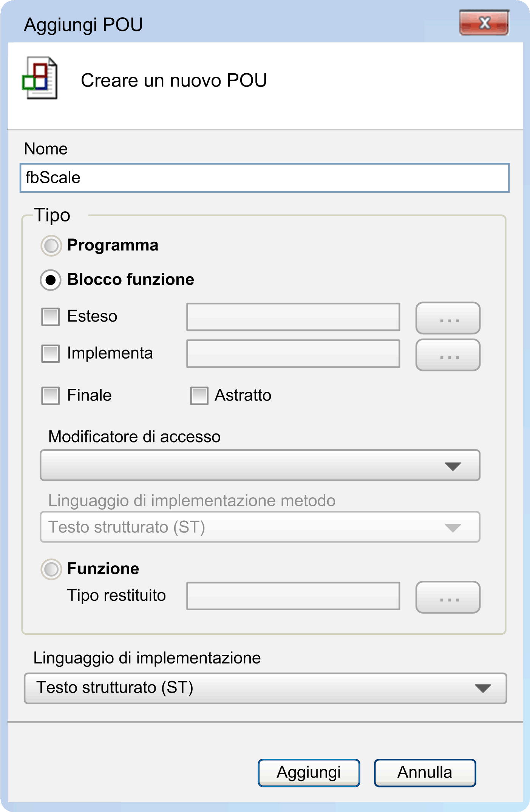Enable the Esteso checkbox

click(51, 317)
